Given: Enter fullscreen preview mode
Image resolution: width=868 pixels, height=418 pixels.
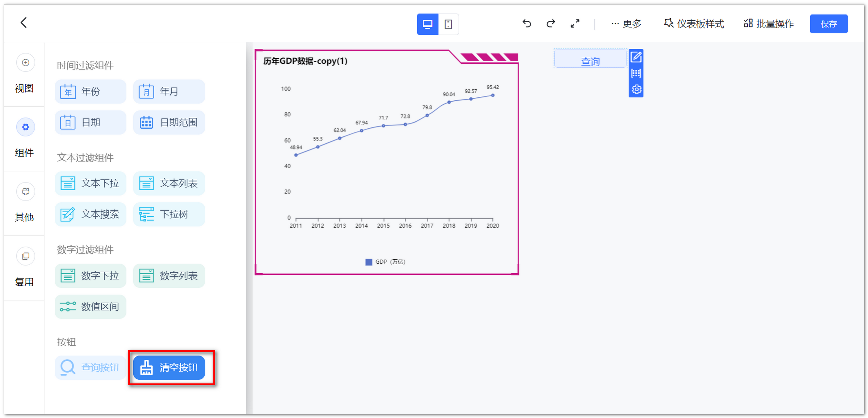Looking at the screenshot, I should [575, 24].
